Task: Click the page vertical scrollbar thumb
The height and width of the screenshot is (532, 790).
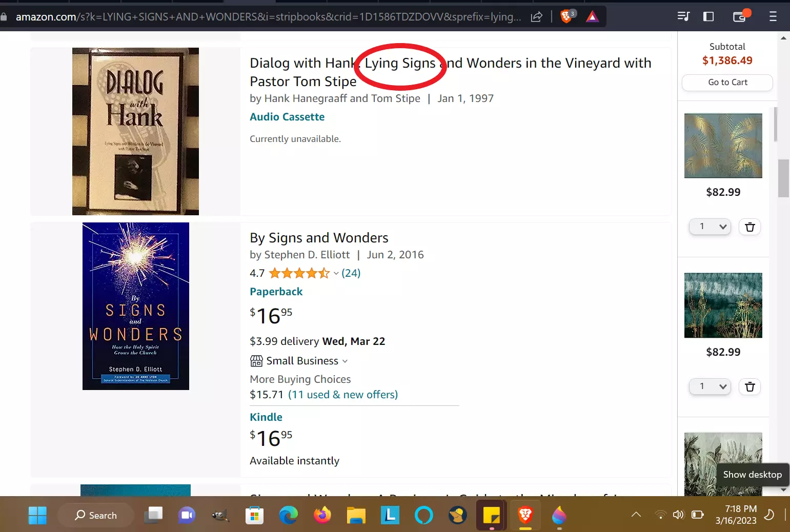Action: [x=783, y=178]
